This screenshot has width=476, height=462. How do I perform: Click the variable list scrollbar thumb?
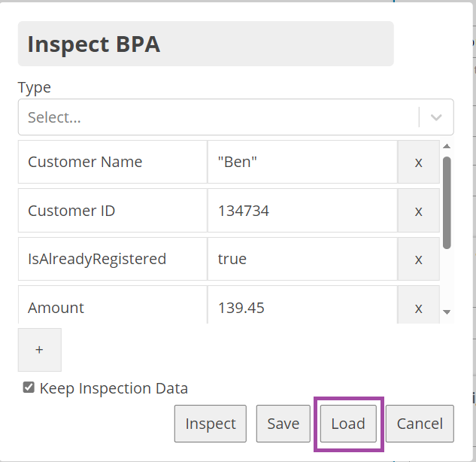click(x=447, y=202)
